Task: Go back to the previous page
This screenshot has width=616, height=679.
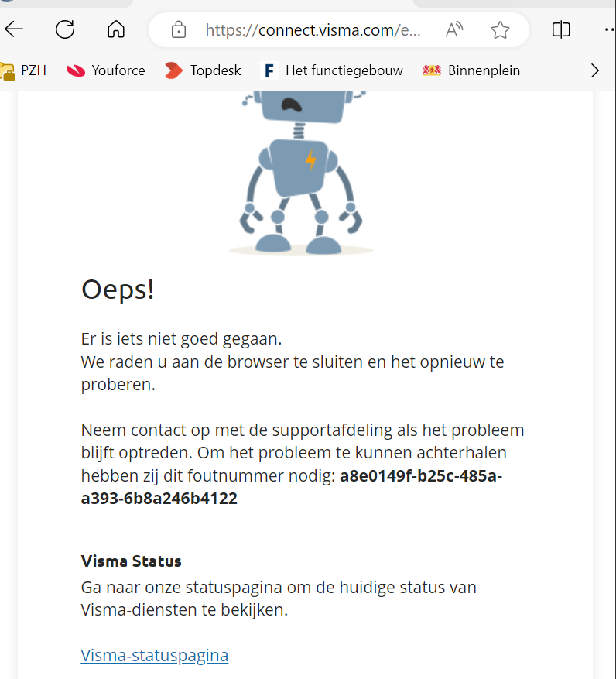Action: coord(14,30)
